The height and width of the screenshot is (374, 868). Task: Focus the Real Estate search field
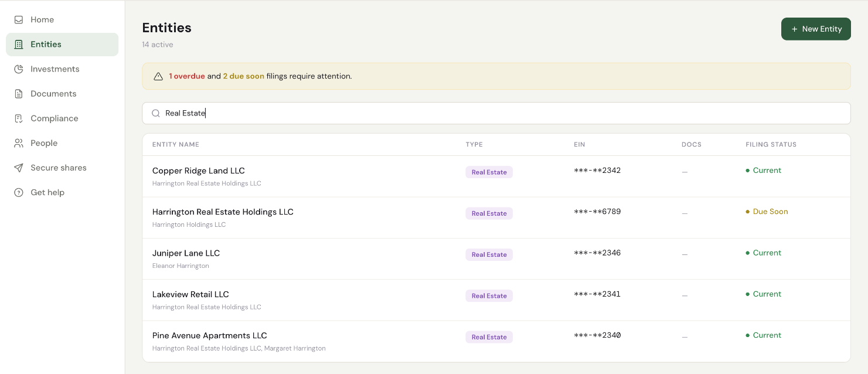click(496, 113)
